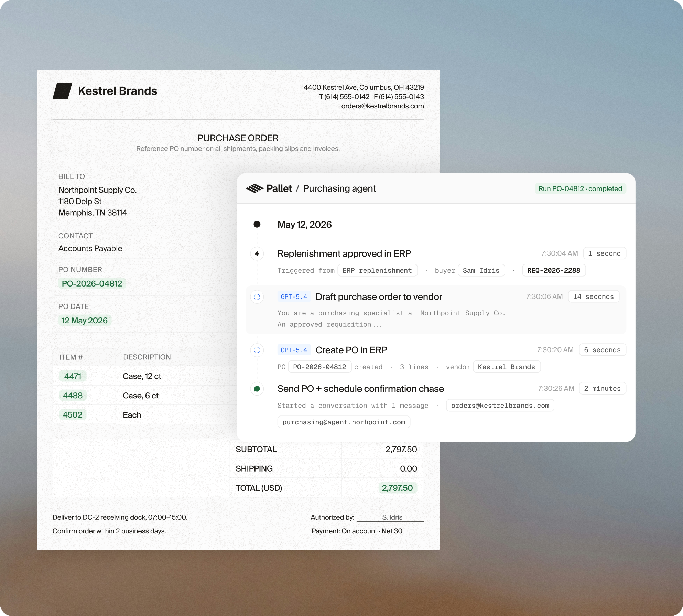683x616 pixels.
Task: Click description cell 'Case, 12 ct'
Action: tap(142, 376)
